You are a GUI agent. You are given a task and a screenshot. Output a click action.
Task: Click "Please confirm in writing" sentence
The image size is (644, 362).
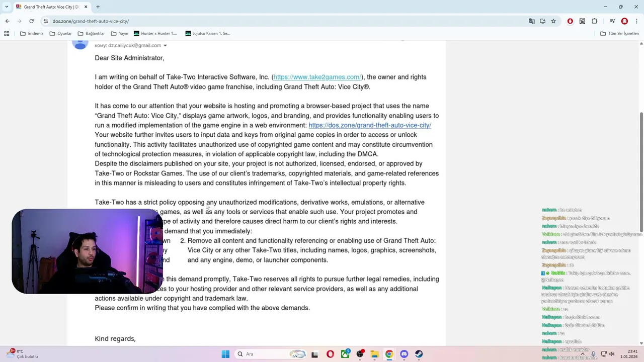click(x=202, y=308)
